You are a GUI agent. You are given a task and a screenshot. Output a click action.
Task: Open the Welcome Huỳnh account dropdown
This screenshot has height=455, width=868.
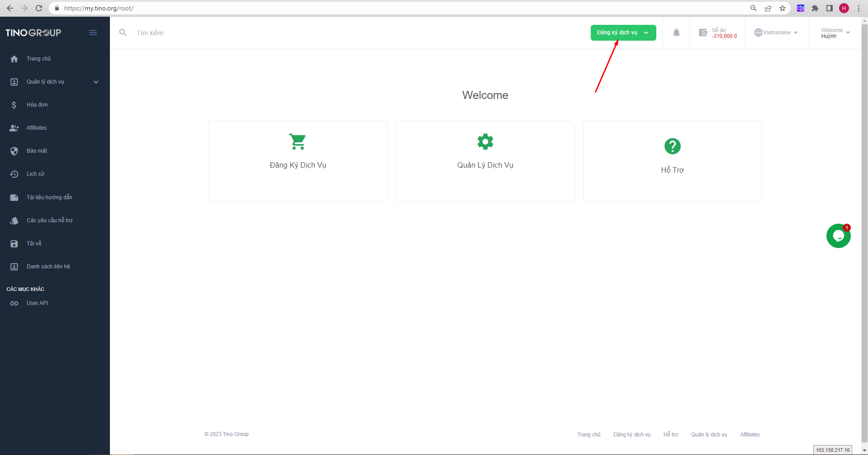coord(835,33)
